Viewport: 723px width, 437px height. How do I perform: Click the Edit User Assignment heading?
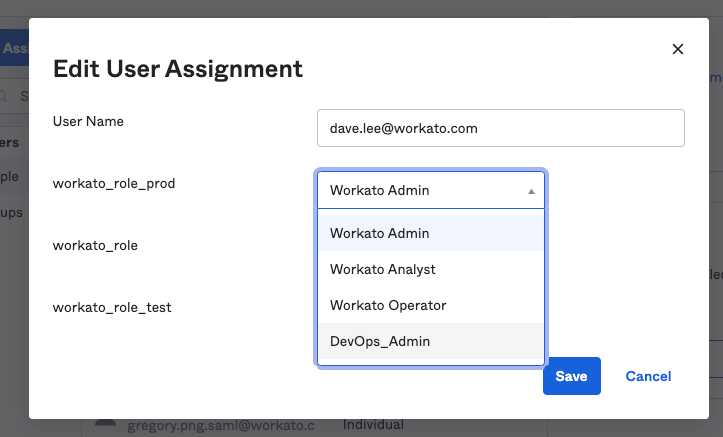click(x=177, y=69)
